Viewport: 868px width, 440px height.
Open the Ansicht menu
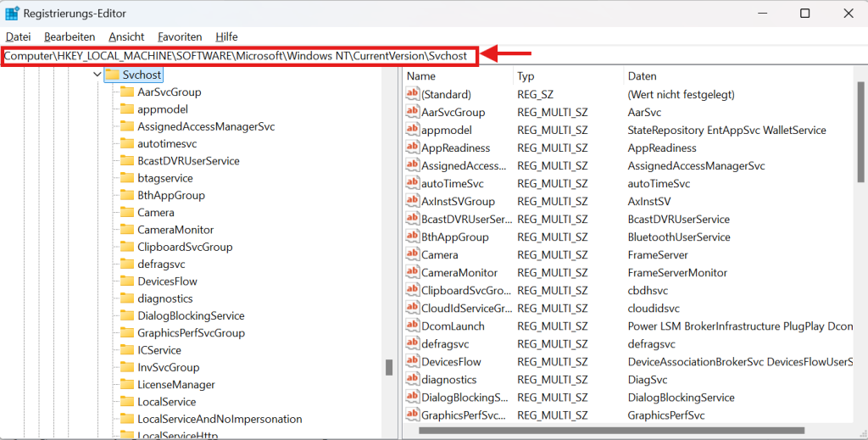[x=126, y=36]
